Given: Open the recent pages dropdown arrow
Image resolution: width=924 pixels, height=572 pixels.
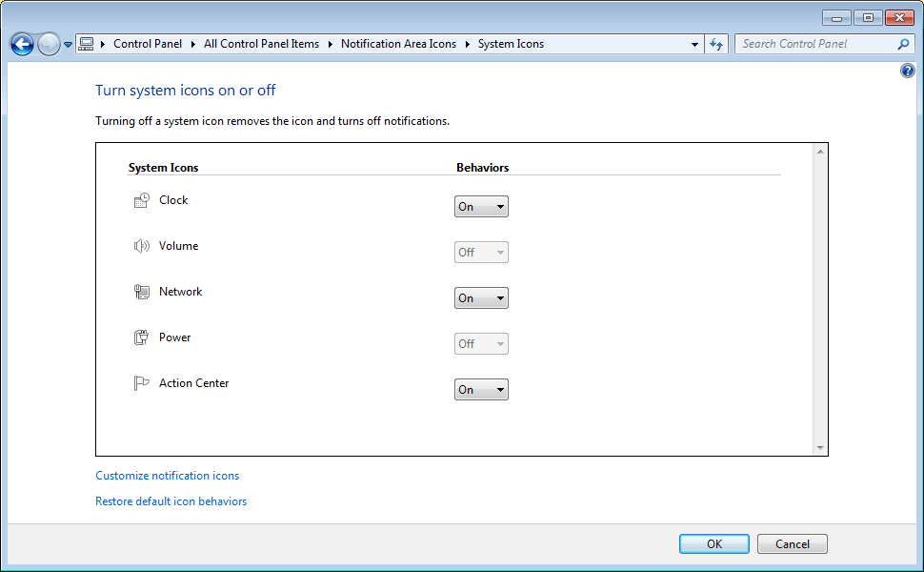Looking at the screenshot, I should 68,45.
